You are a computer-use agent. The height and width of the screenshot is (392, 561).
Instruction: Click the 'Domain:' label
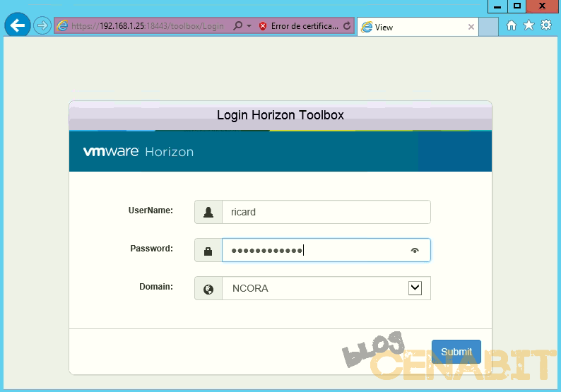click(x=156, y=287)
